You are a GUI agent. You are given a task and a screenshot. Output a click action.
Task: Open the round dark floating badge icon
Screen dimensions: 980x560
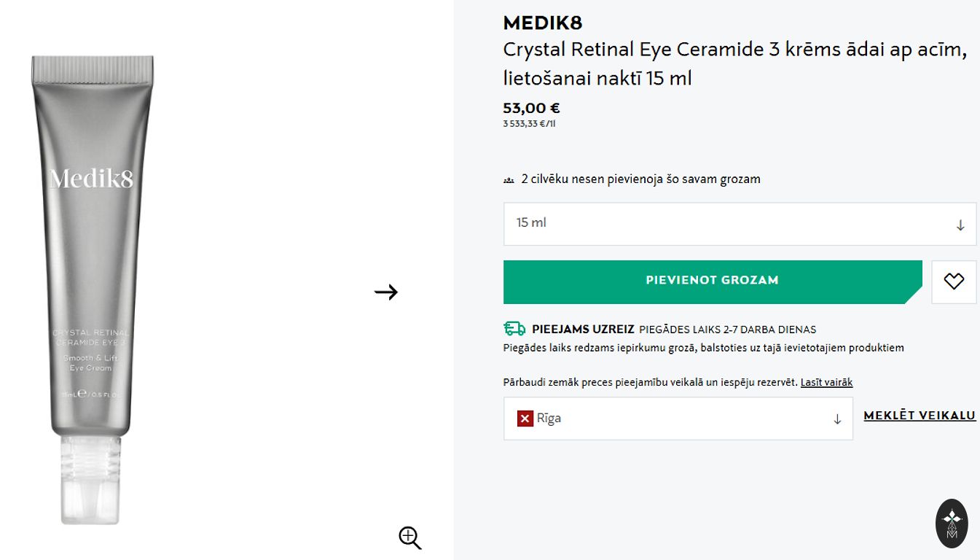[x=952, y=524]
